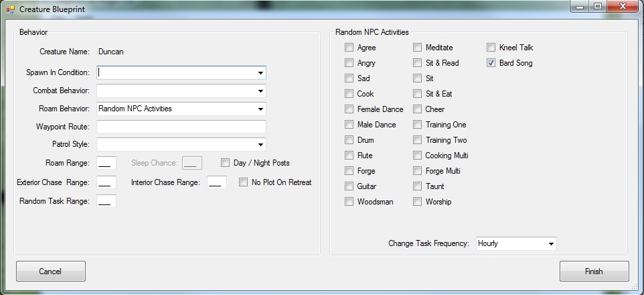This screenshot has height=295, width=644.
Task: Click the Interior Chase Range field
Action: (216, 182)
